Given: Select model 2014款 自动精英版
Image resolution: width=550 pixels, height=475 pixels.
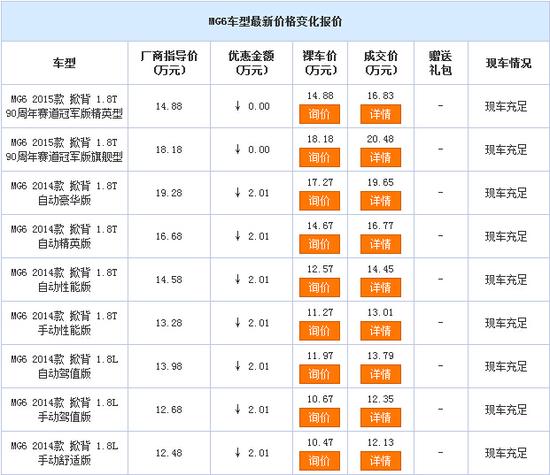Looking at the screenshot, I should tap(64, 236).
